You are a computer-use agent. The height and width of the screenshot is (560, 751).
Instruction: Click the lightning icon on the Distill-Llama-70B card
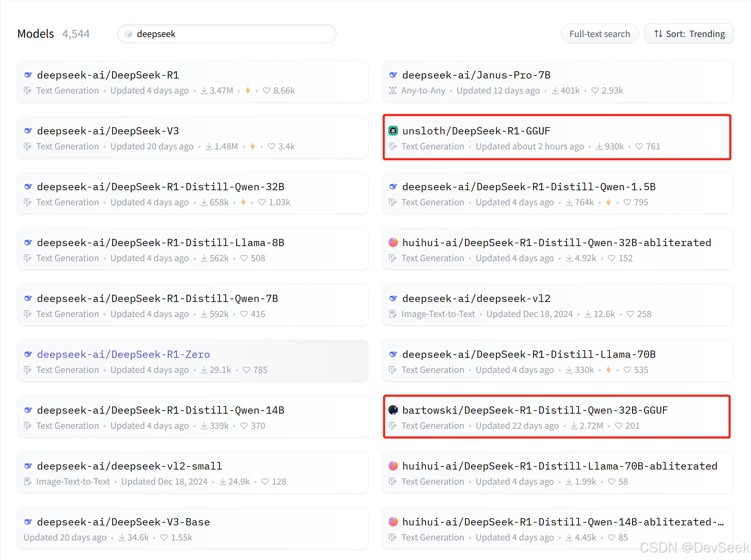[x=608, y=370]
